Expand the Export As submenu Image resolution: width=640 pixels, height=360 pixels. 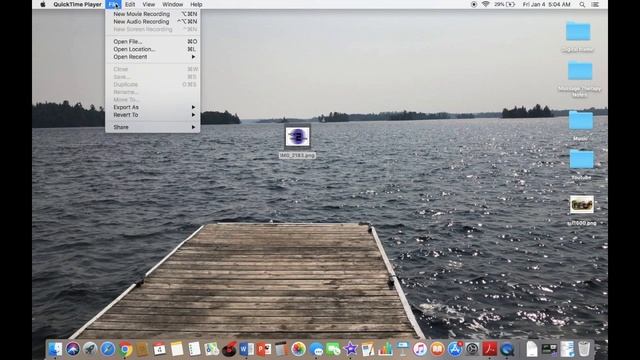click(153, 107)
